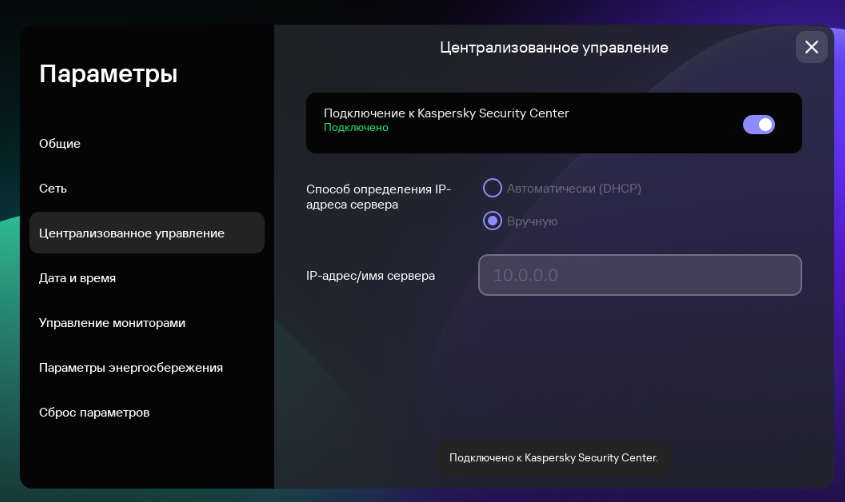Click the Способ определения IP-адреса сервера label
845x502 pixels.
(378, 196)
